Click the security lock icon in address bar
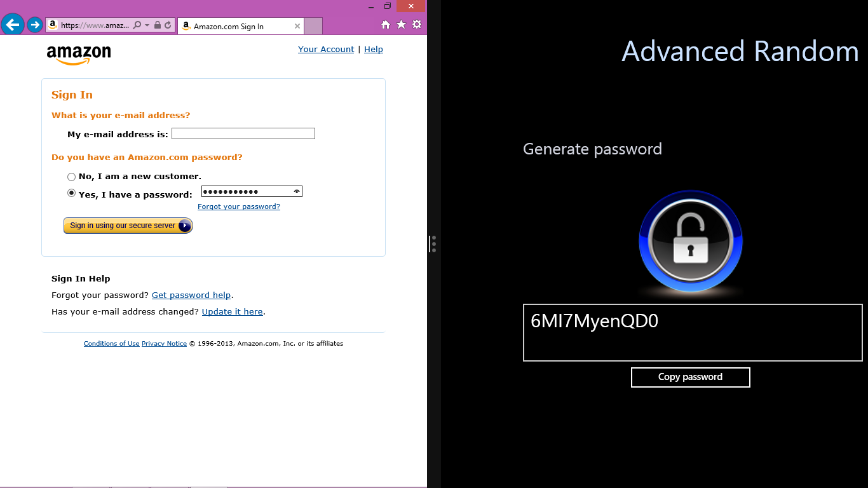Viewport: 868px width, 488px height. [158, 25]
